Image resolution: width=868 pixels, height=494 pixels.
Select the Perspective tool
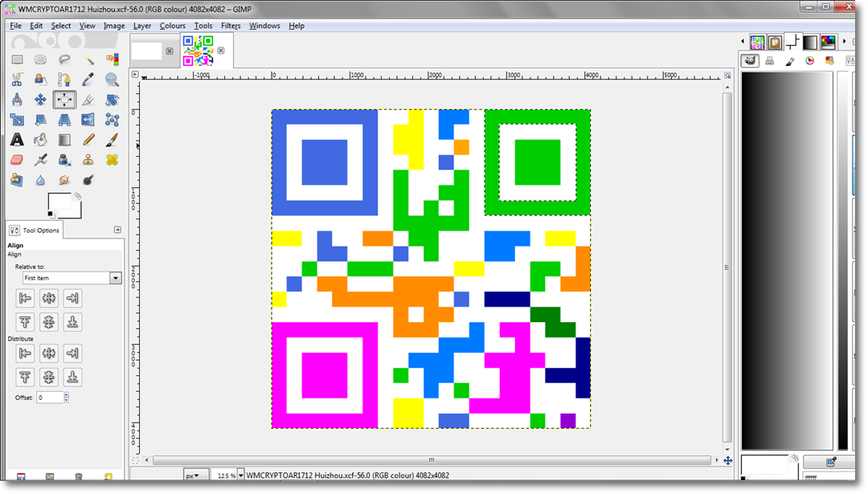64,120
